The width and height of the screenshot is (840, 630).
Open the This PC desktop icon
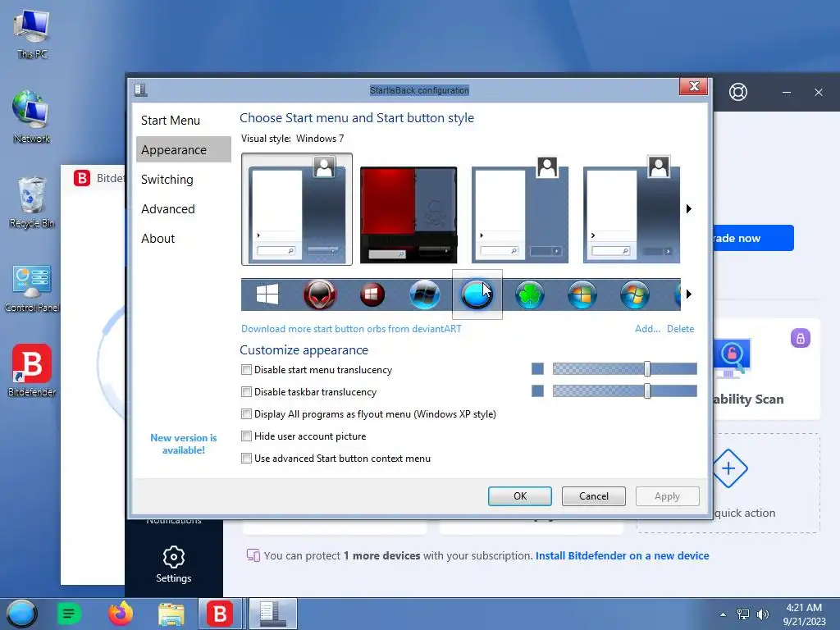click(32, 34)
